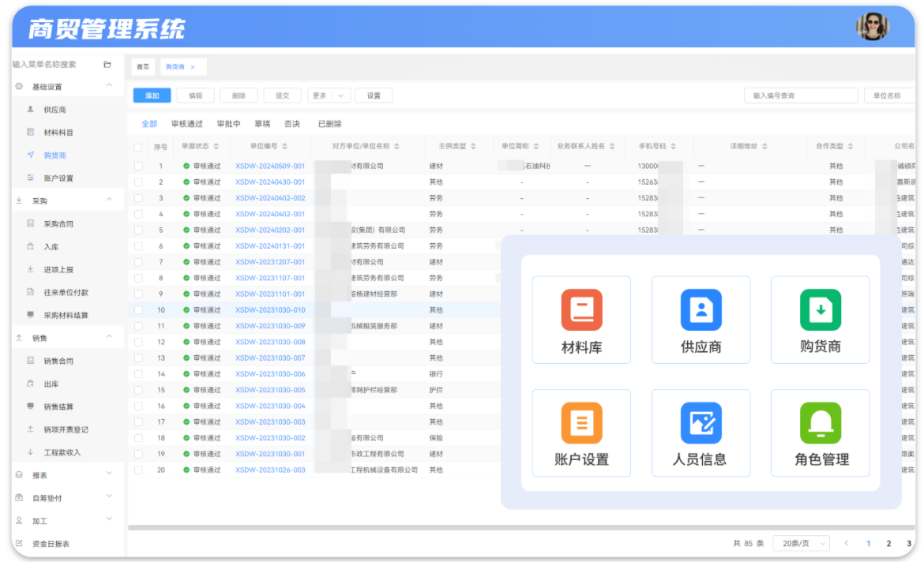Check the row 20 checkbox

138,470
